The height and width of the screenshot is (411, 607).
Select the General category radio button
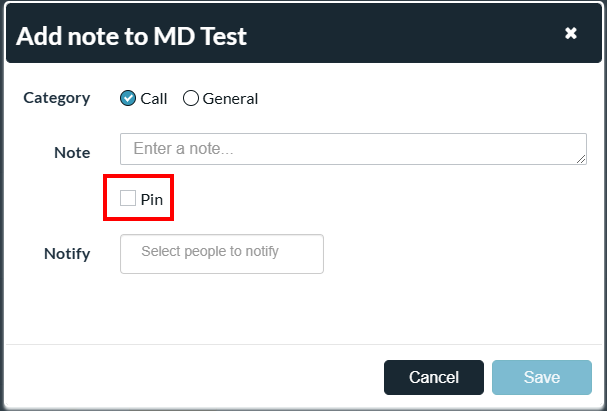[191, 98]
